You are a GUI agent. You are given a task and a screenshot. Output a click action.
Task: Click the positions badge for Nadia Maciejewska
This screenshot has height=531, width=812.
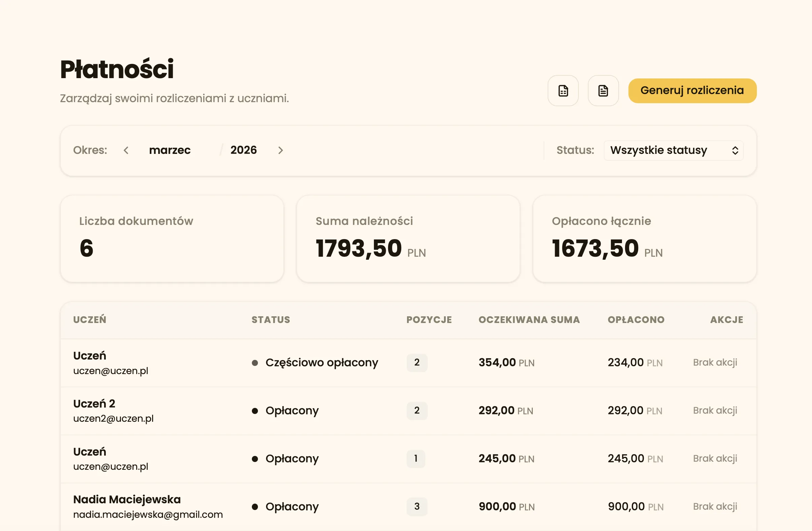click(x=416, y=507)
